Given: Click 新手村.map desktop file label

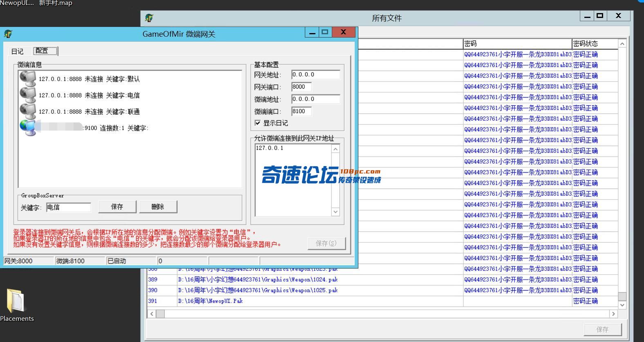Looking at the screenshot, I should coord(56,3).
